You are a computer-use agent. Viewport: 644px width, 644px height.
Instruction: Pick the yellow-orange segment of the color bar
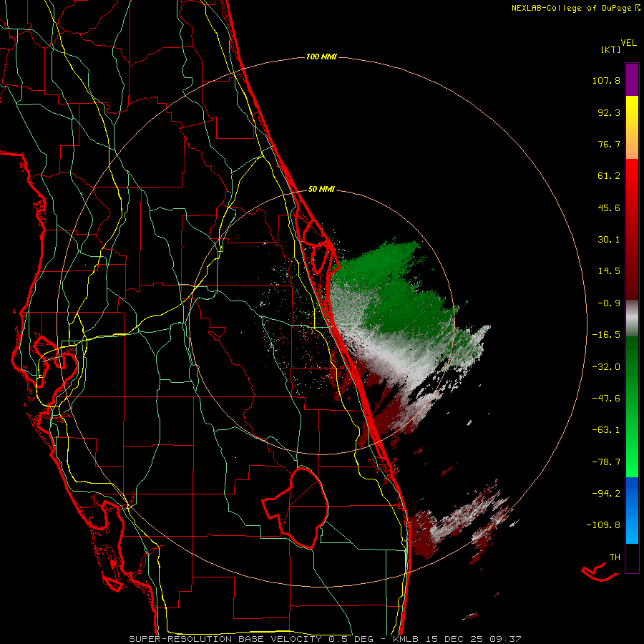click(x=632, y=127)
